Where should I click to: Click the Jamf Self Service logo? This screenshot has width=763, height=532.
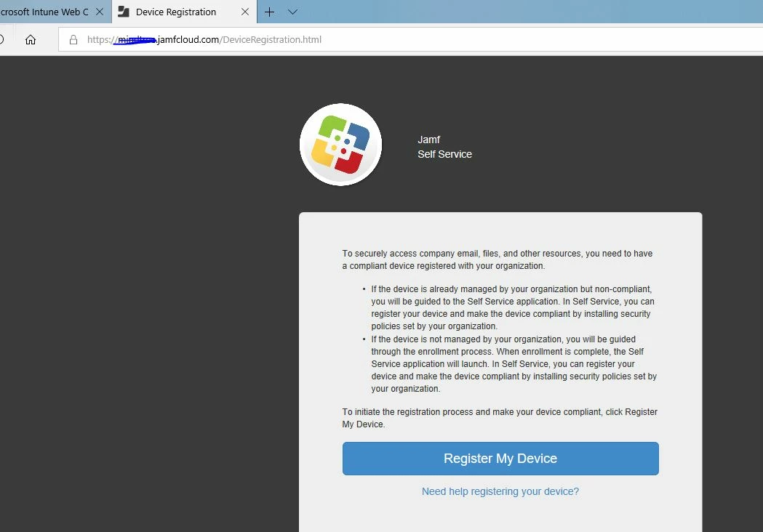pos(340,145)
